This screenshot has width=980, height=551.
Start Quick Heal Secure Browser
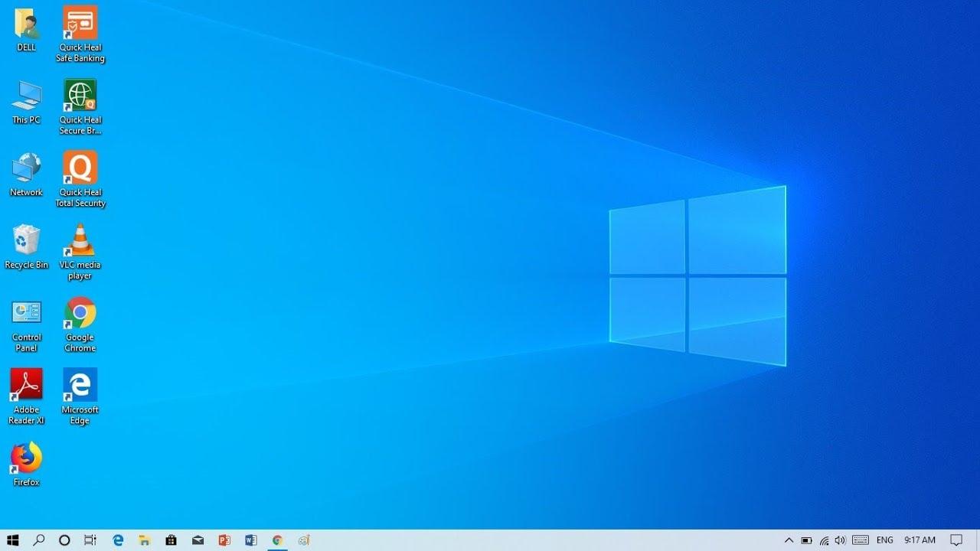tap(80, 97)
